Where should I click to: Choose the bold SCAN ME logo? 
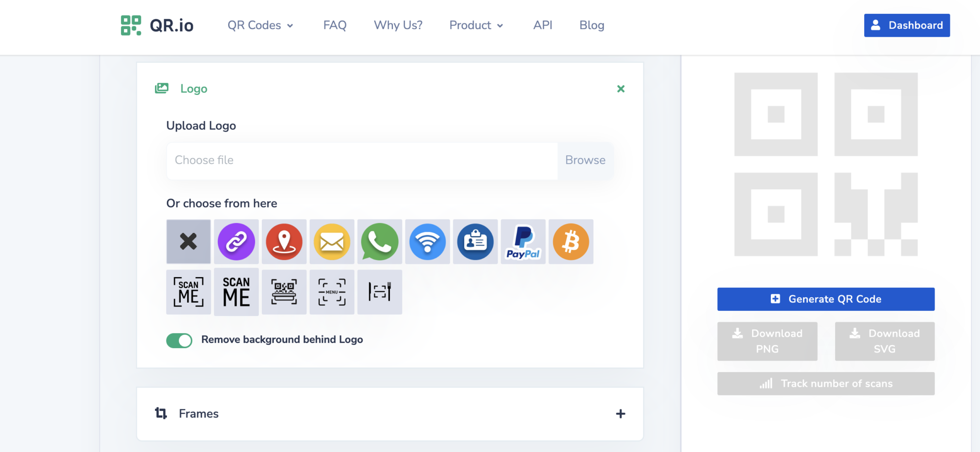click(236, 292)
